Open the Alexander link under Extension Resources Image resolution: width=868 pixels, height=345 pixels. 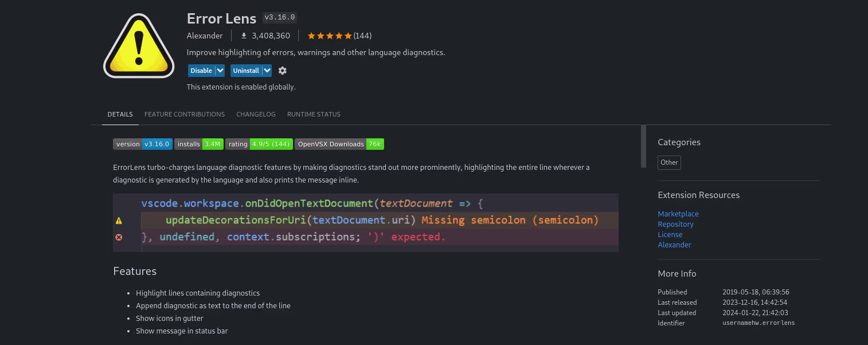coord(674,245)
